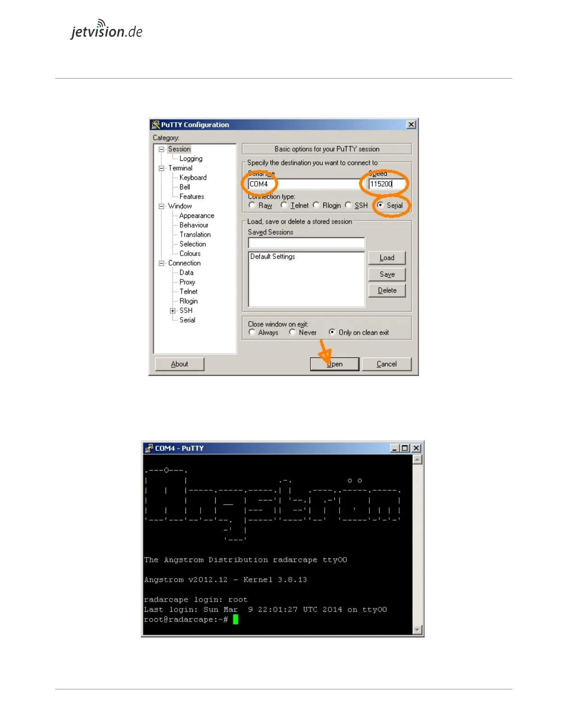
Task: Collapse the Terminal tree node
Action: click(x=161, y=168)
